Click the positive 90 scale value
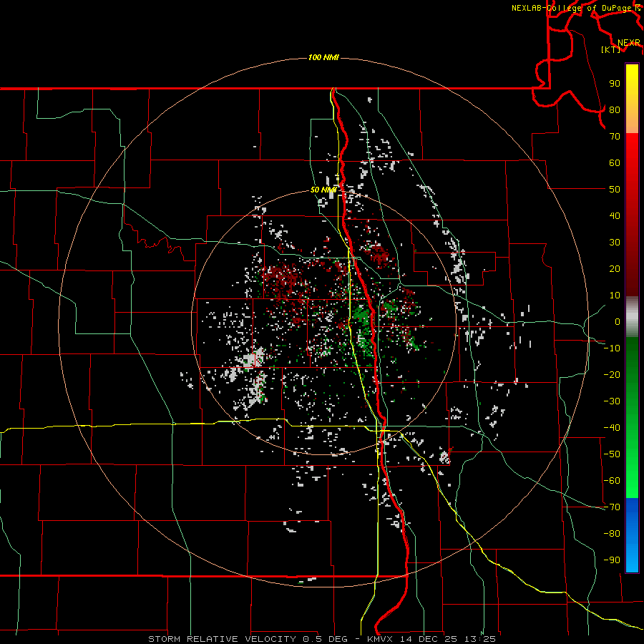 [615, 84]
